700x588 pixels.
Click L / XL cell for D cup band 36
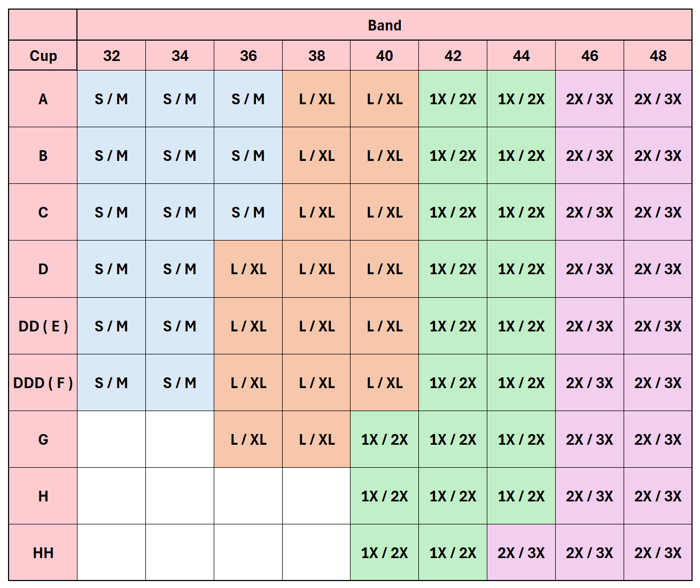(248, 269)
